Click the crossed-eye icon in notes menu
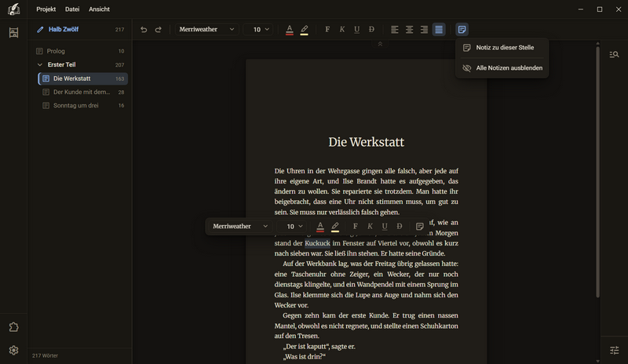628x364 pixels. pyautogui.click(x=466, y=68)
